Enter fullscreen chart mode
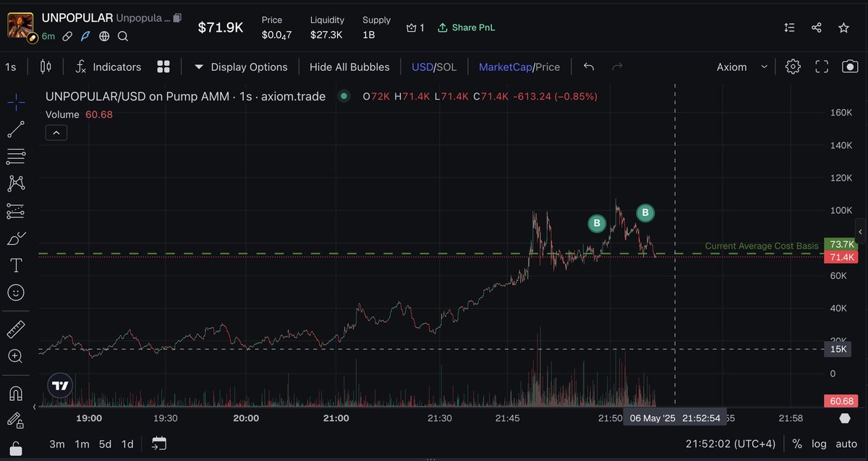 click(x=822, y=66)
